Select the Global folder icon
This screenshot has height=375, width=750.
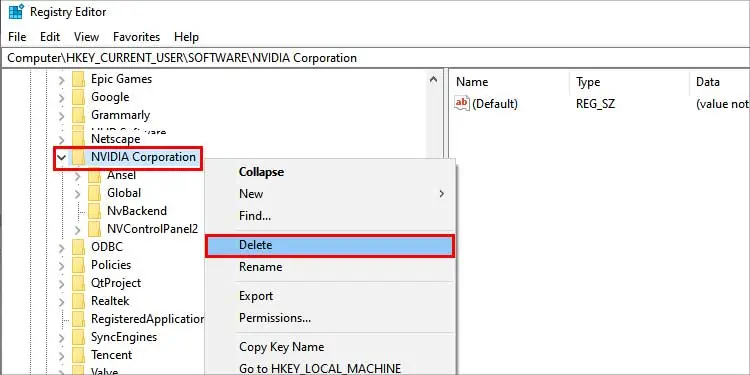point(95,193)
